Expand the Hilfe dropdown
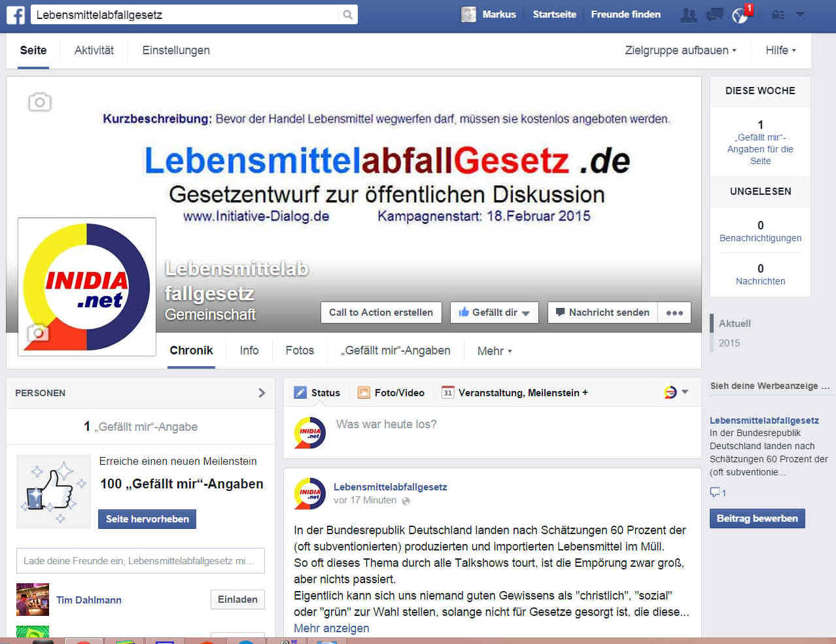 781,50
